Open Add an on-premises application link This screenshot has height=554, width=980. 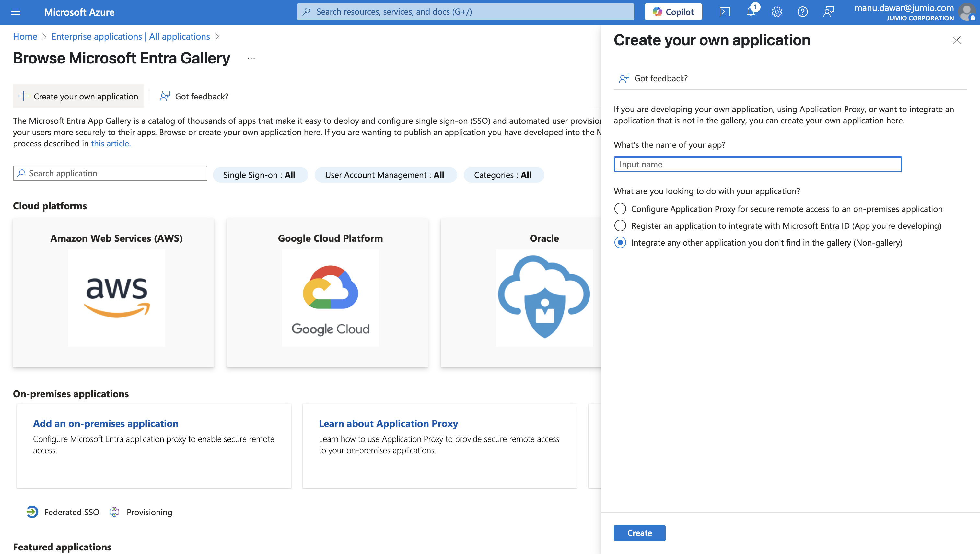pos(106,423)
